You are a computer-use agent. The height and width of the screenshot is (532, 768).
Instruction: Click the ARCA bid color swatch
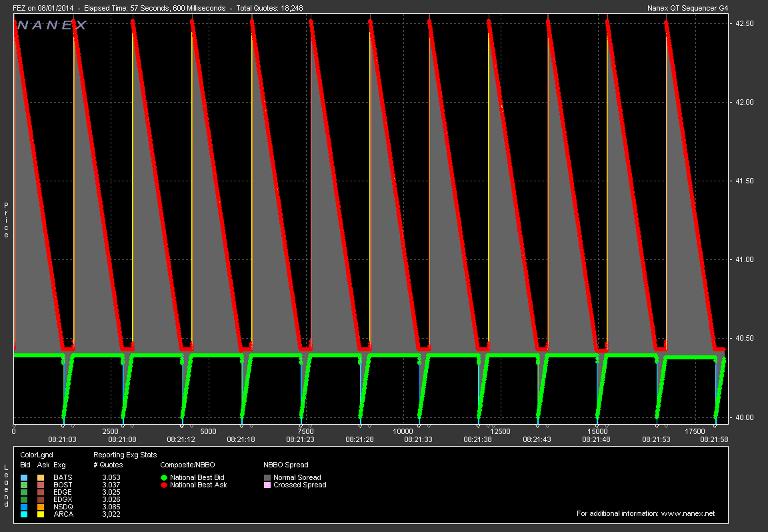tap(24, 515)
